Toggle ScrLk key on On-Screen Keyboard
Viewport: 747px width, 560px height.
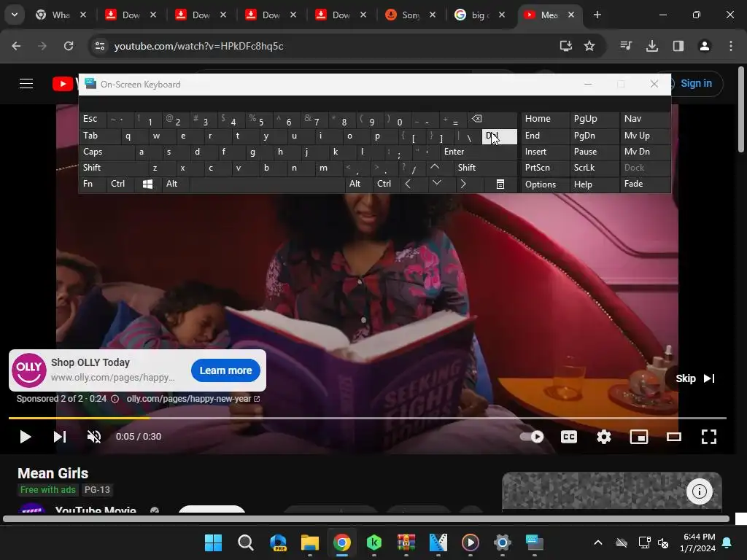594,168
